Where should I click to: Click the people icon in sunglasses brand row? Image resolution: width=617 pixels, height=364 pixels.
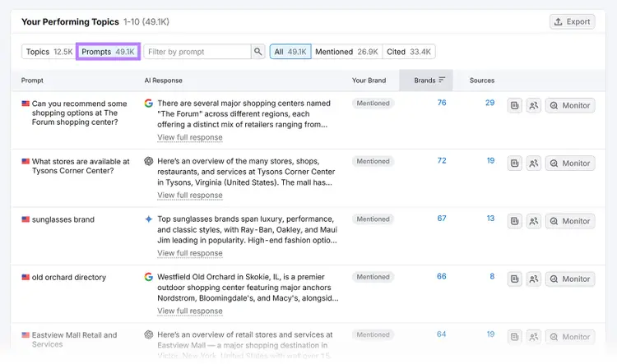pos(534,221)
